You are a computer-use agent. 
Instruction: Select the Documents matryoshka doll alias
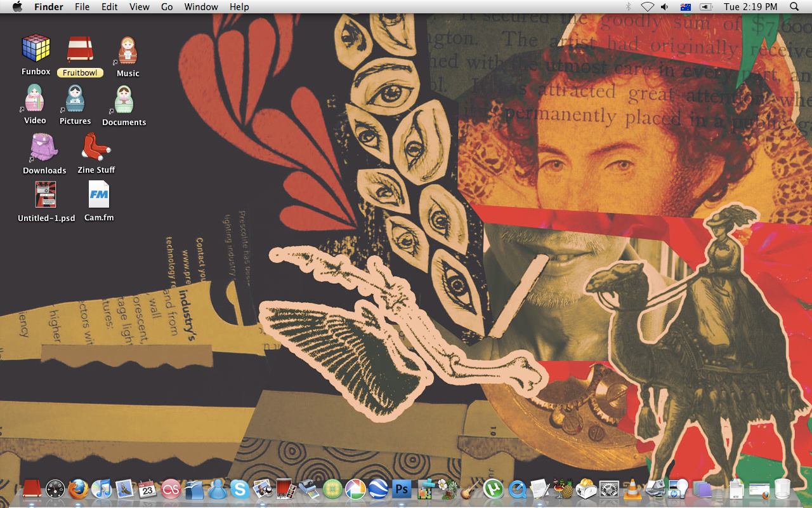click(124, 100)
